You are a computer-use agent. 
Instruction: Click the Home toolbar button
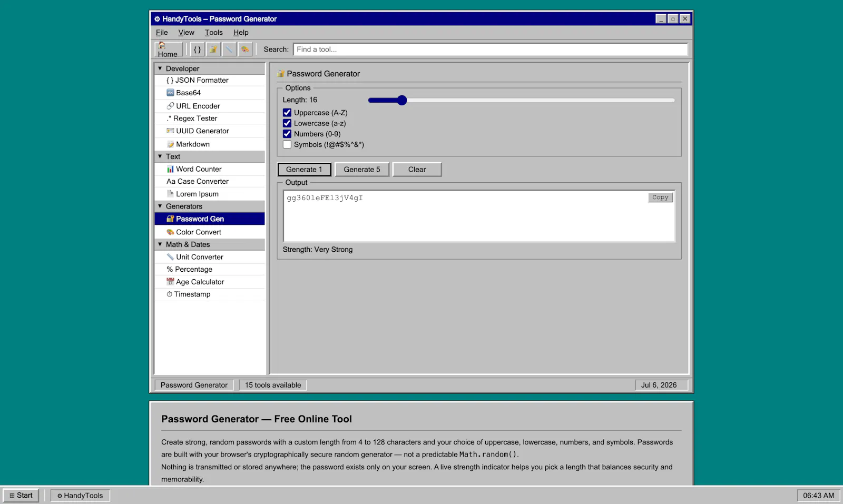click(x=169, y=50)
